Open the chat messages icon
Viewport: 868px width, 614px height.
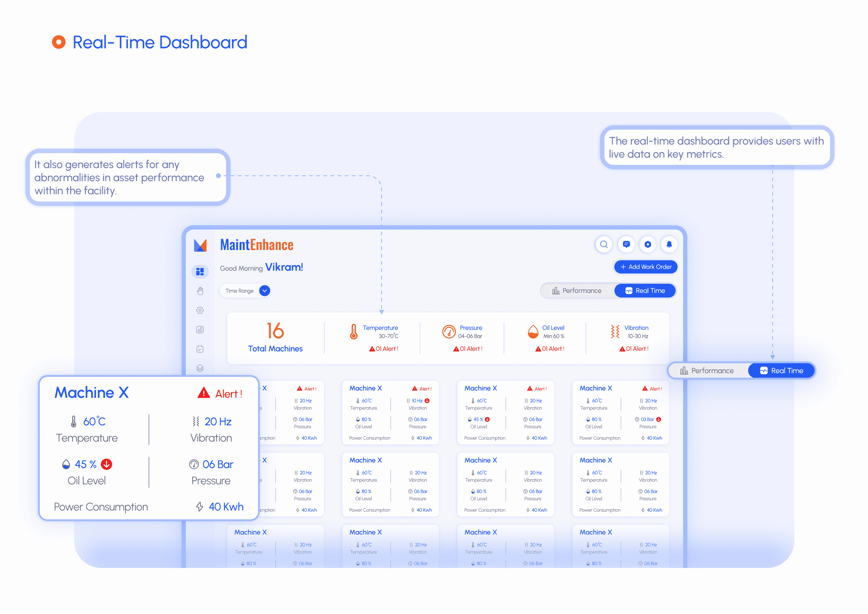pyautogui.click(x=626, y=244)
